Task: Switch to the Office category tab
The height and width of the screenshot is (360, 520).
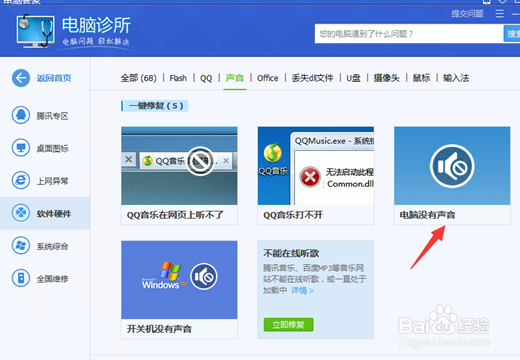Action: 267,78
